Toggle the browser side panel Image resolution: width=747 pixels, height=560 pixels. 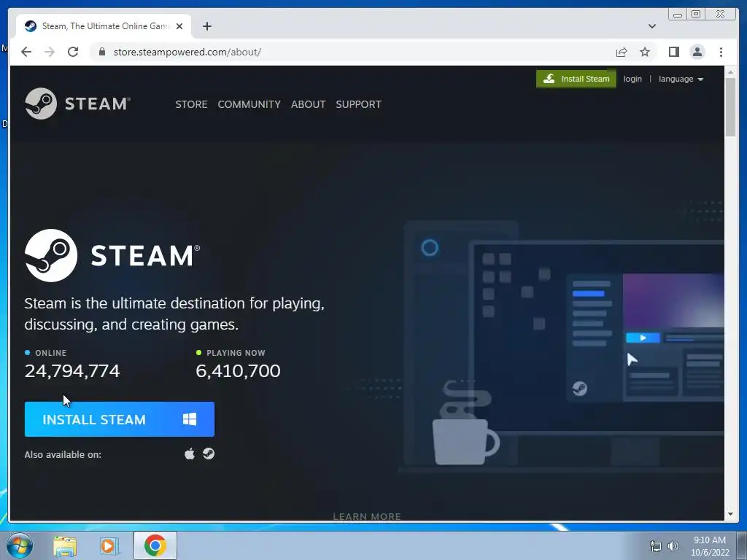[x=673, y=52]
